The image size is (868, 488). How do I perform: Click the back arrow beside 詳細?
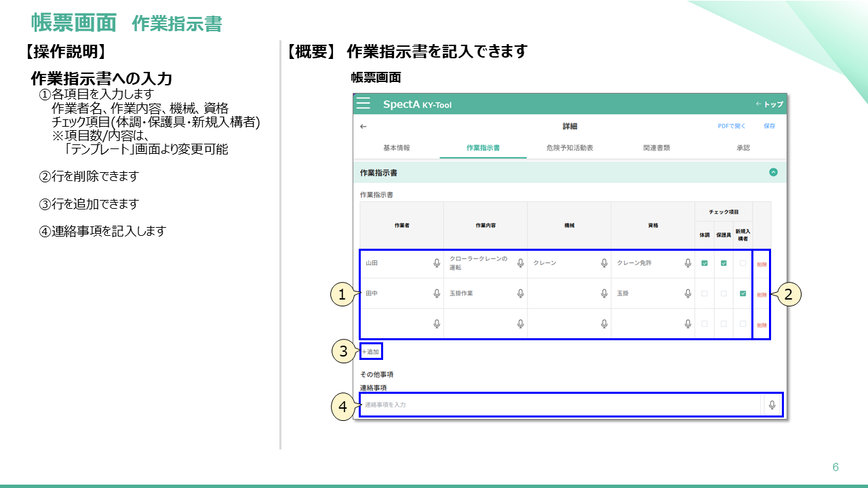coord(363,127)
